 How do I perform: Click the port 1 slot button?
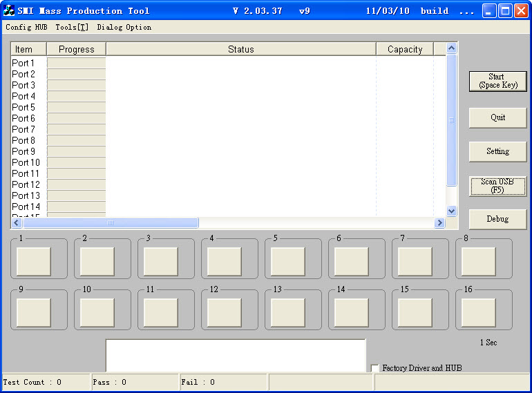click(x=33, y=262)
